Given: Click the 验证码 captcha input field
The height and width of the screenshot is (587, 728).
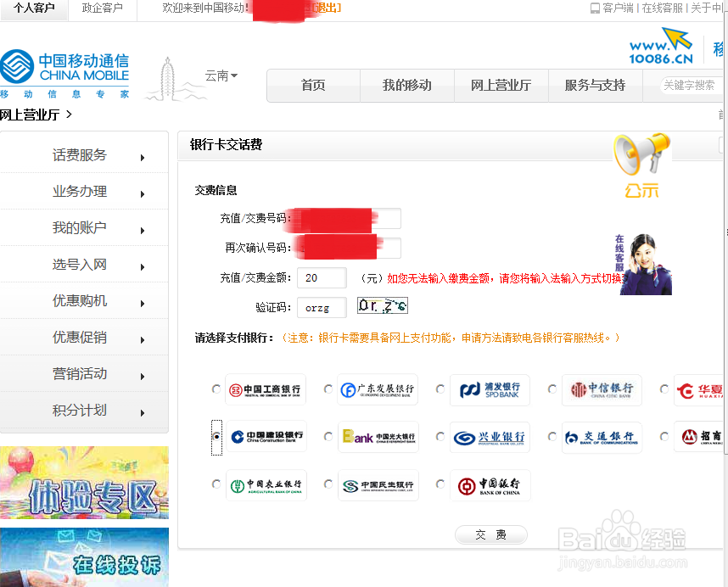Looking at the screenshot, I should (322, 306).
